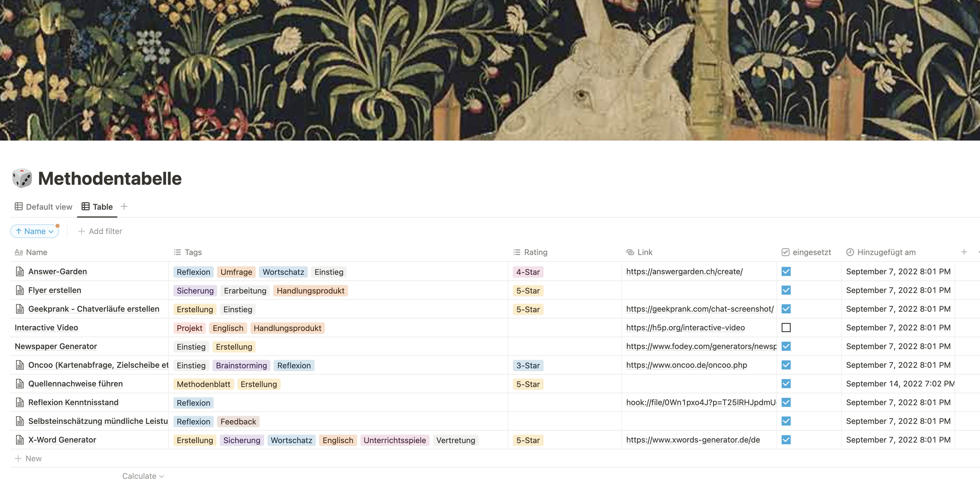Uncheck eingesetzt for Answer-Garden row
Image resolution: width=980 pixels, height=493 pixels.
pos(786,272)
